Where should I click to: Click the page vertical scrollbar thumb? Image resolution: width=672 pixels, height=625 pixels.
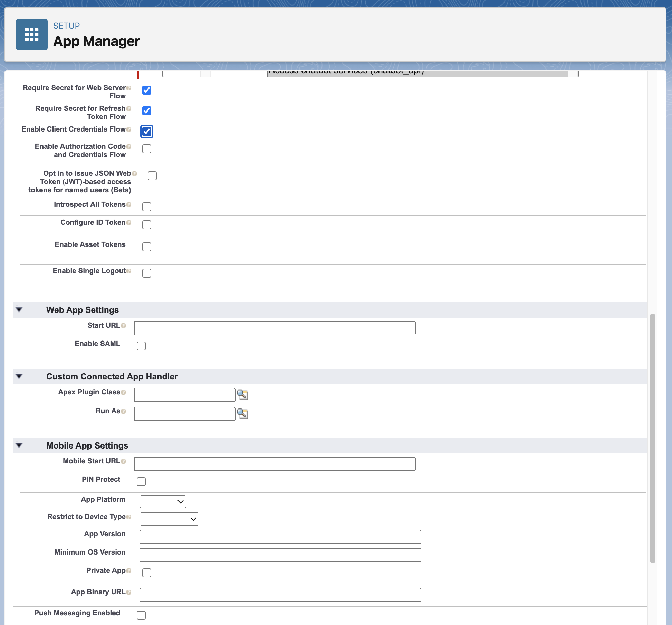(x=652, y=438)
